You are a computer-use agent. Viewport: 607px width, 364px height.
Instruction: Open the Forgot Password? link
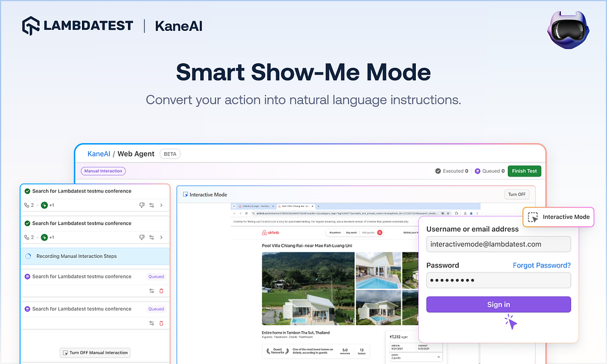(x=541, y=265)
